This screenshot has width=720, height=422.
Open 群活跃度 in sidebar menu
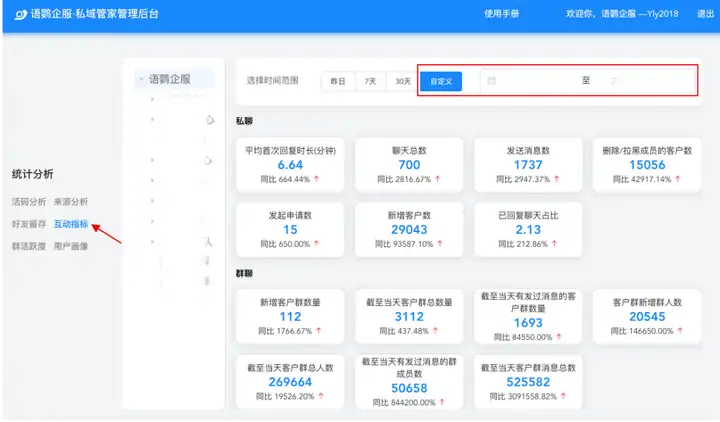coord(28,245)
